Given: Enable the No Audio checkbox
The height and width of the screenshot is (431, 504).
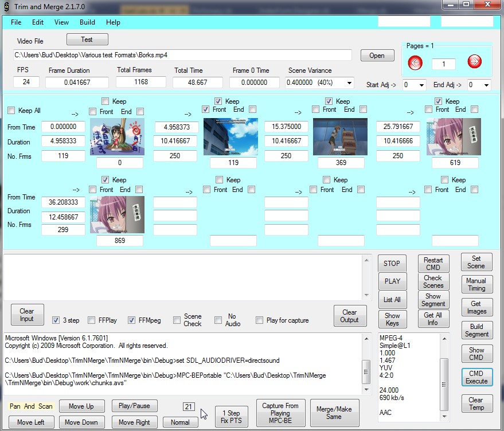Looking at the screenshot, I should coord(218,320).
